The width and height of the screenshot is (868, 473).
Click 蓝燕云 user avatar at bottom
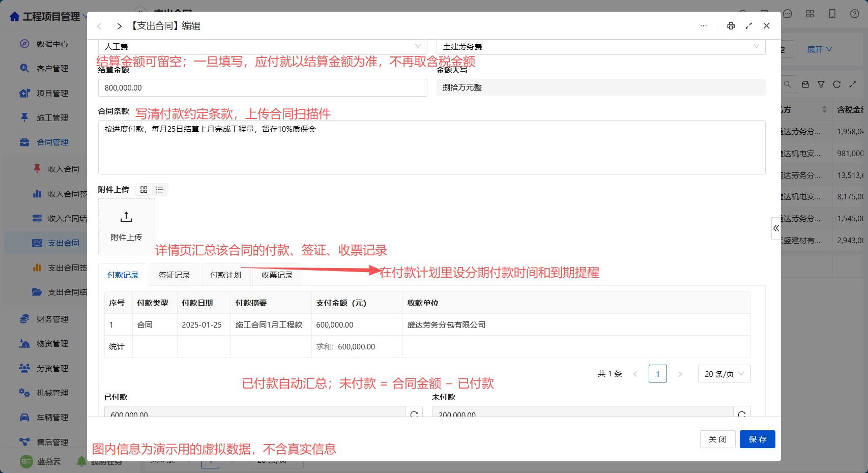pos(26,461)
